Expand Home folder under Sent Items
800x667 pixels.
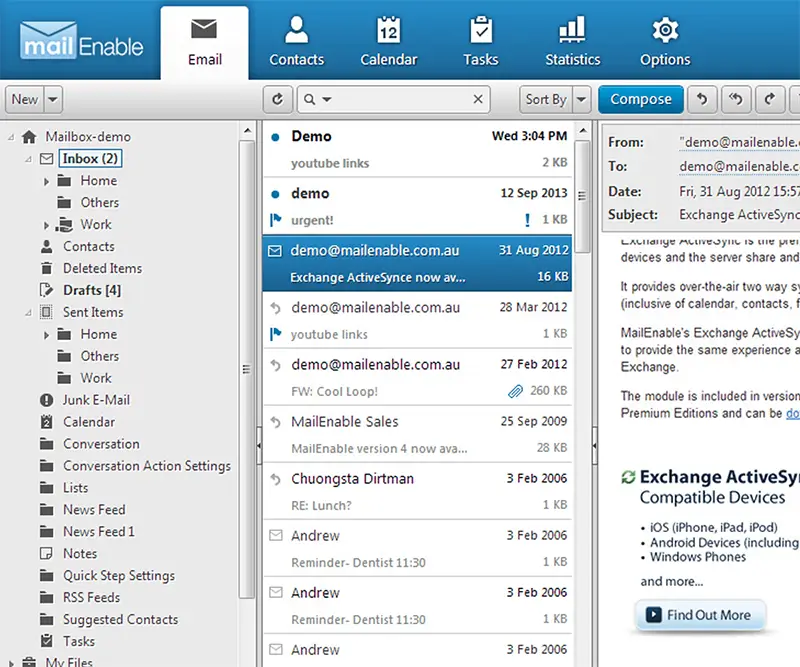pos(46,335)
